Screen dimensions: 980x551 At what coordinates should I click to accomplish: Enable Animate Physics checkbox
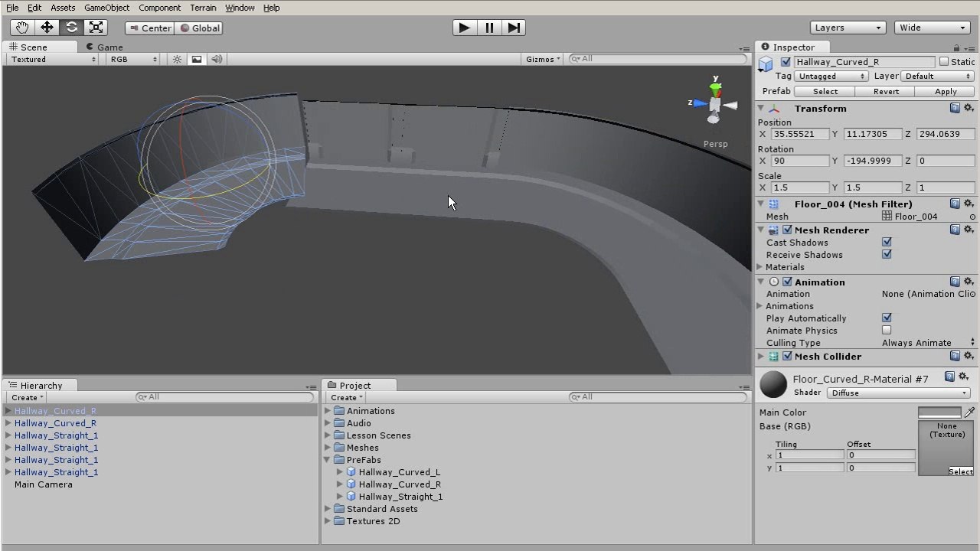coord(887,330)
